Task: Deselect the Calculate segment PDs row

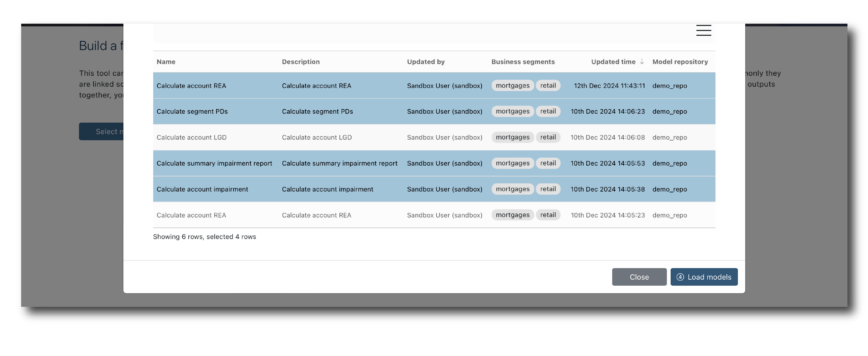Action: click(192, 111)
